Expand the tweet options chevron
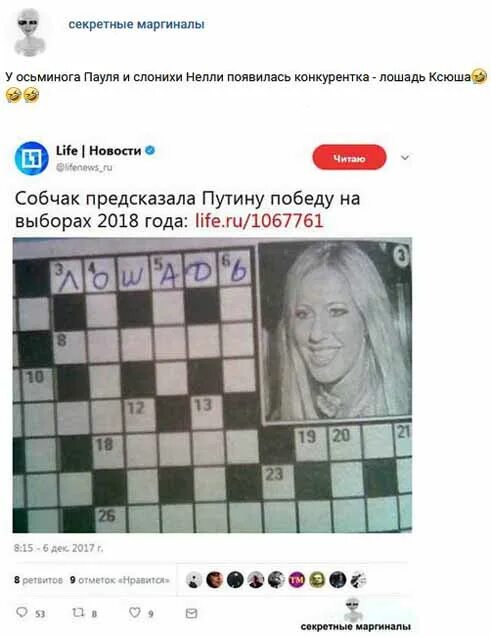This screenshot has width=491, height=637. click(x=405, y=157)
